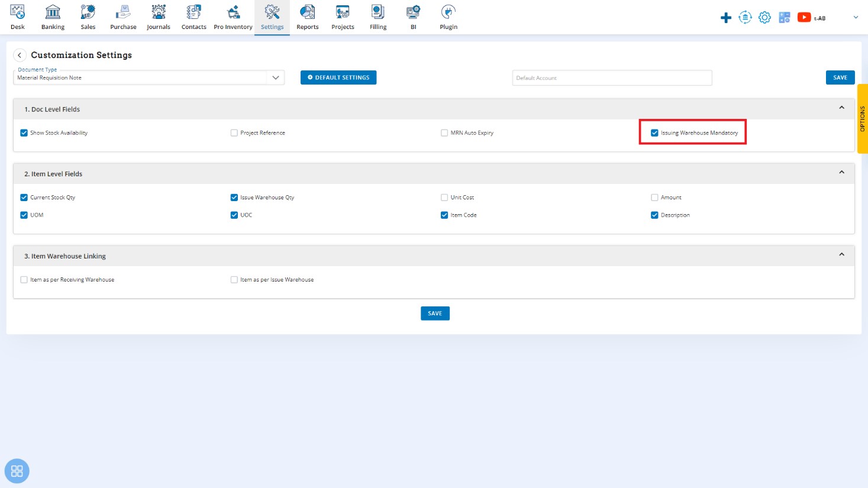The height and width of the screenshot is (488, 868).
Task: Toggle Item Code checkbox
Action: (444, 215)
